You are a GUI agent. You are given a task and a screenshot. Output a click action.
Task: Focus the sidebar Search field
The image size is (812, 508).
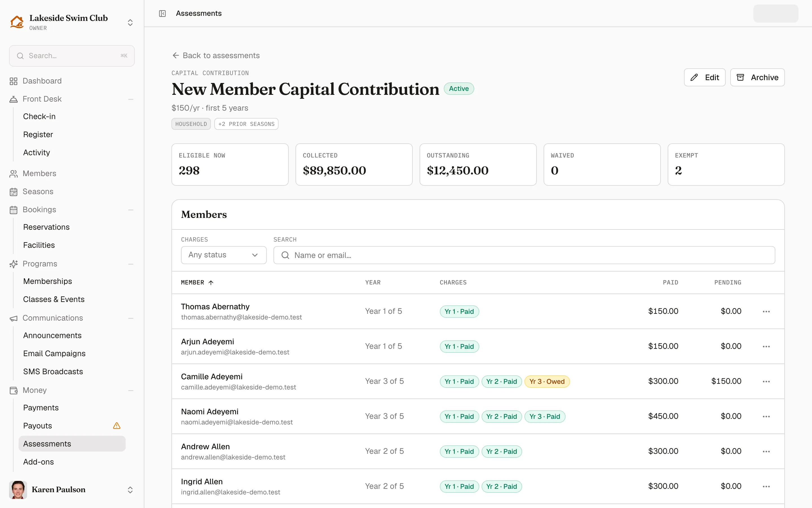coord(72,56)
